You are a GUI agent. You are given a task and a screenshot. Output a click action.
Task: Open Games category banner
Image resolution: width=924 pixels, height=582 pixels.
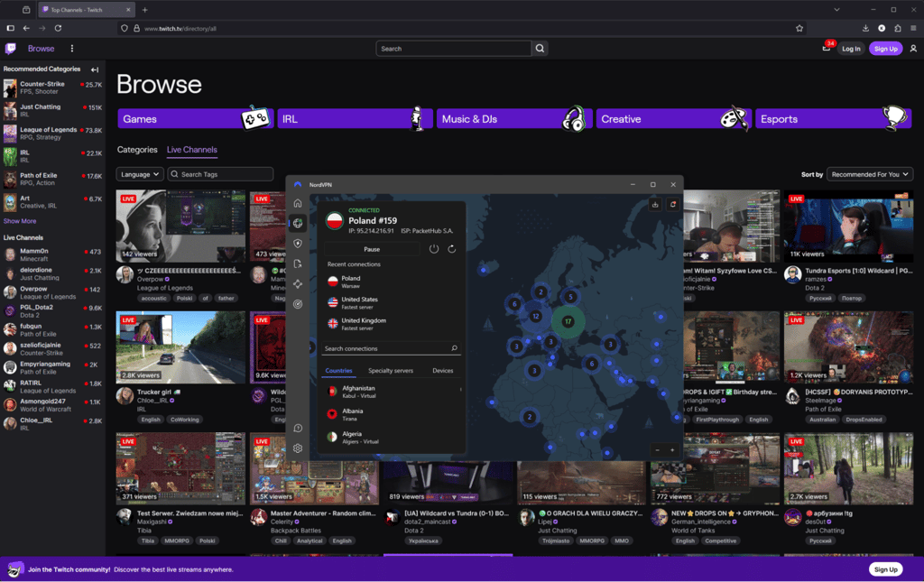(195, 119)
